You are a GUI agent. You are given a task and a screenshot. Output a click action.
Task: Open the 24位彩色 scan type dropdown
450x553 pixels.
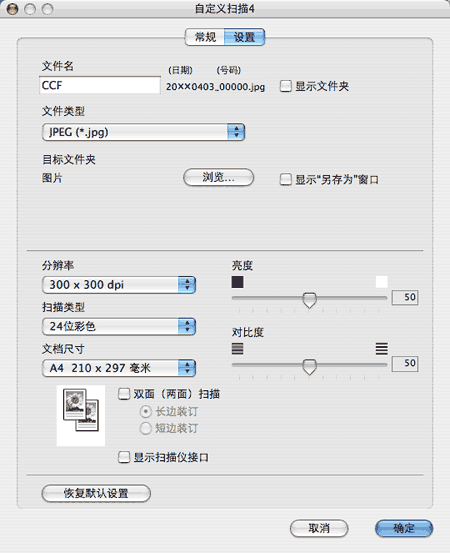click(x=119, y=326)
